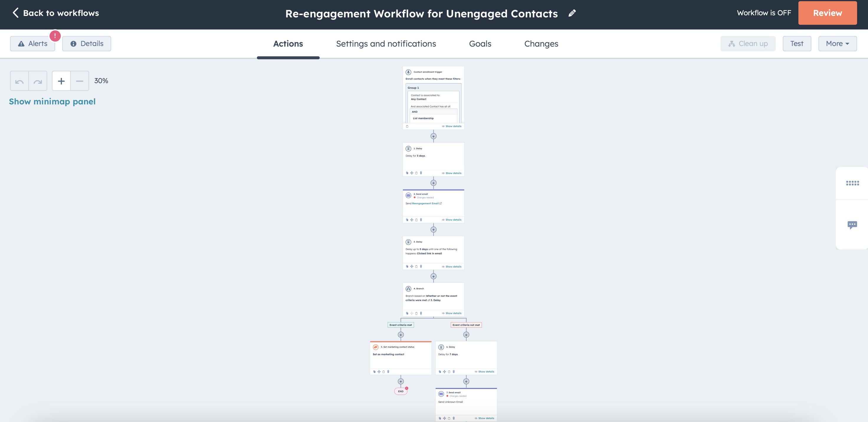Clone the "2. Send email" action using its copy icon
Viewport: 868px width, 422px height.
(407, 220)
